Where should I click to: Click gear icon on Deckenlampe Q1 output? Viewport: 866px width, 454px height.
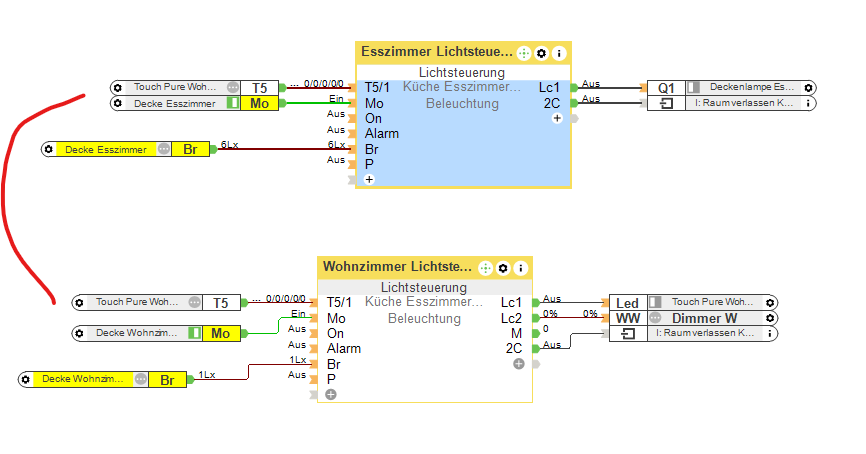[809, 88]
